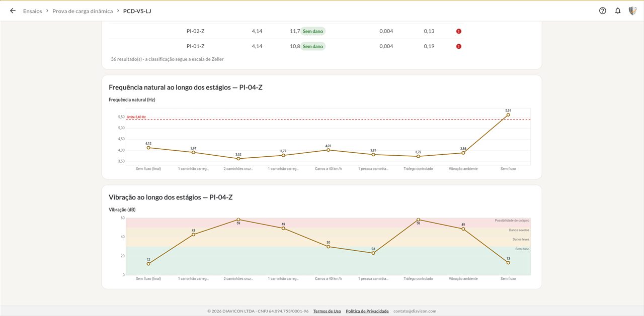This screenshot has height=316, width=644.
Task: Select the 4,01 Hz data point
Action: click(x=329, y=150)
